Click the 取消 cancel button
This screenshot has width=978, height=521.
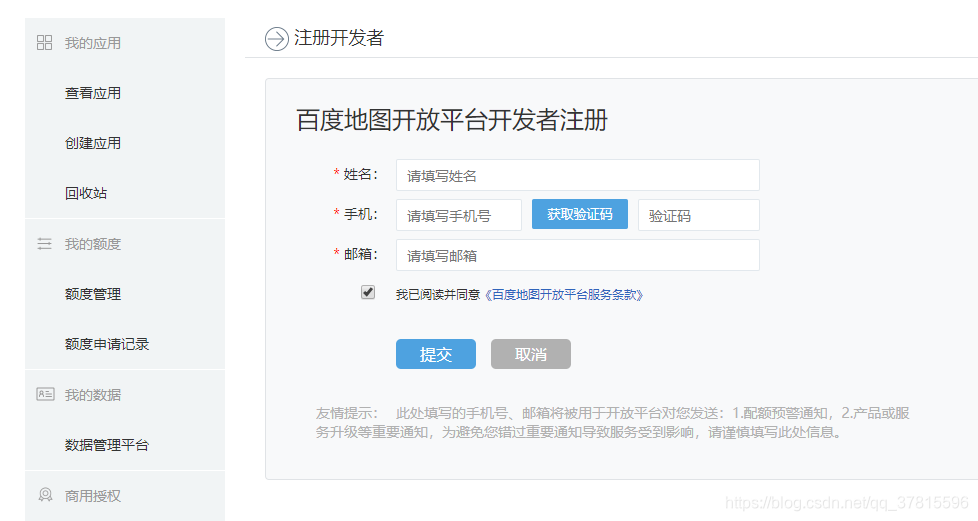coord(531,354)
